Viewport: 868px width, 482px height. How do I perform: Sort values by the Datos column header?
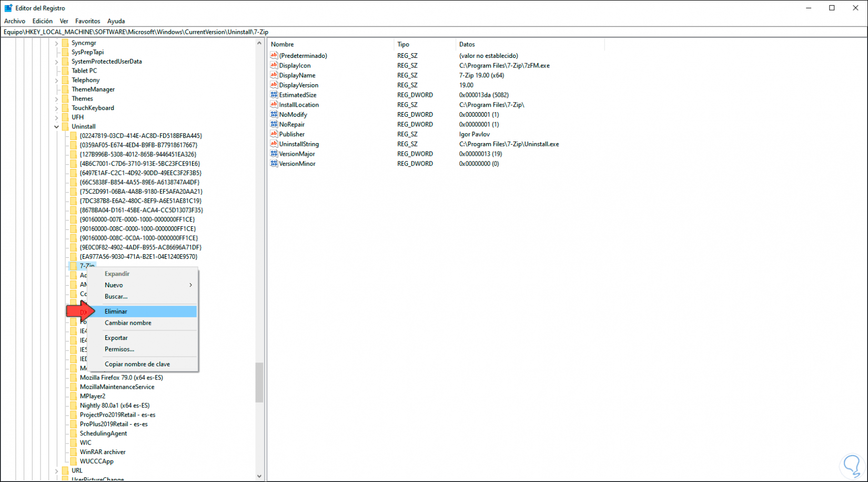coord(530,44)
